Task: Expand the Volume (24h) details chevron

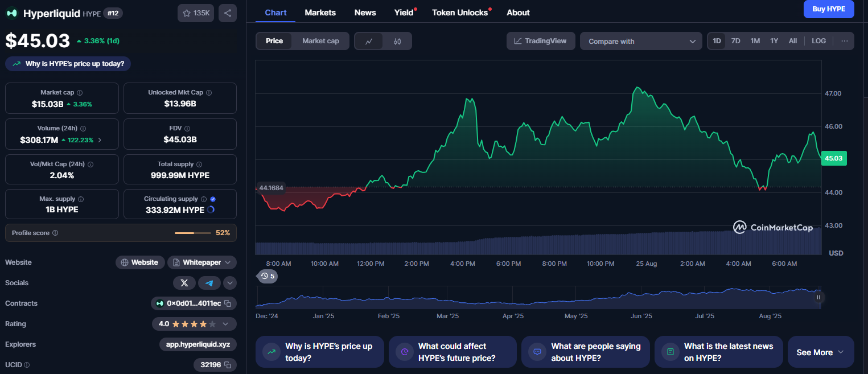Action: (x=100, y=140)
